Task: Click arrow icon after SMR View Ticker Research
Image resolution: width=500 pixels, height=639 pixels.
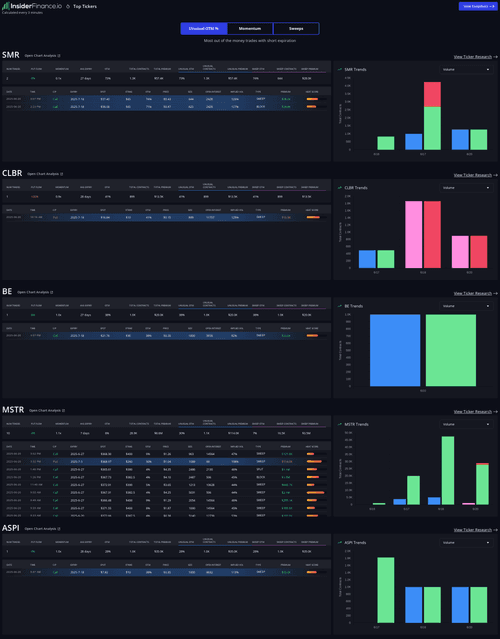Action: [x=496, y=57]
